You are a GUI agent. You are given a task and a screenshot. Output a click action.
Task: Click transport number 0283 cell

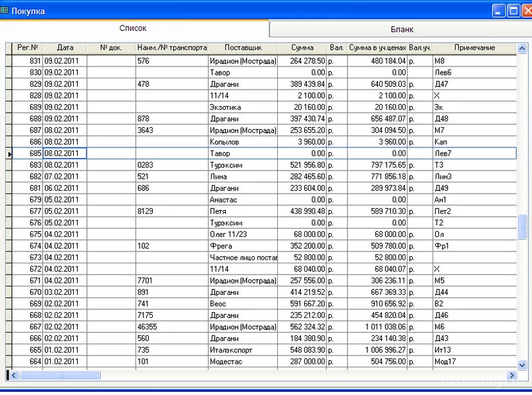[172, 165]
